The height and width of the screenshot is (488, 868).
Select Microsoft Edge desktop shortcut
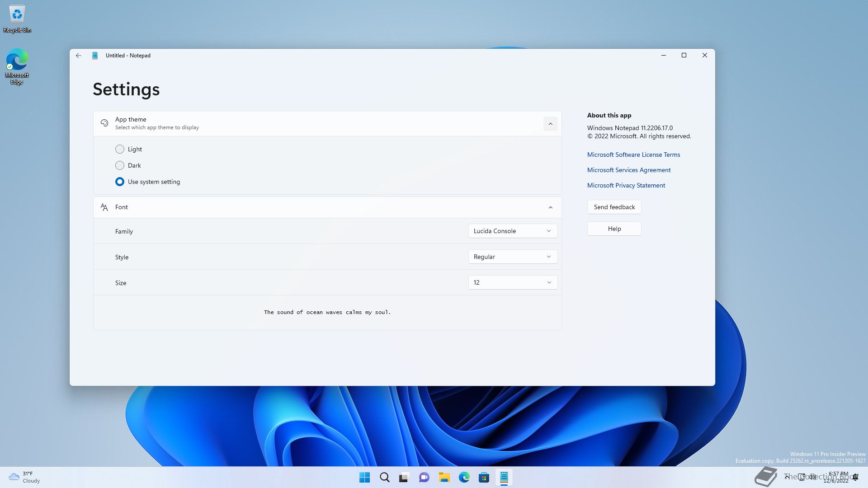17,66
